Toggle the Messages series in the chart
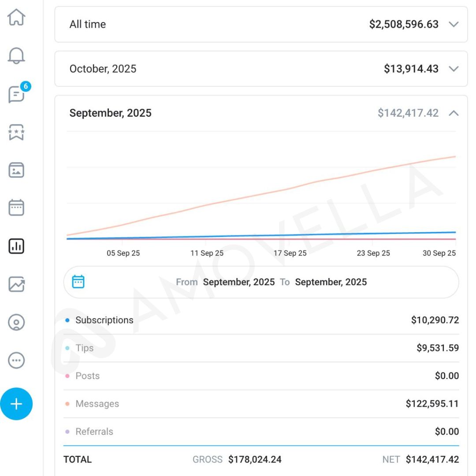The width and height of the screenshot is (476, 476). tap(97, 404)
